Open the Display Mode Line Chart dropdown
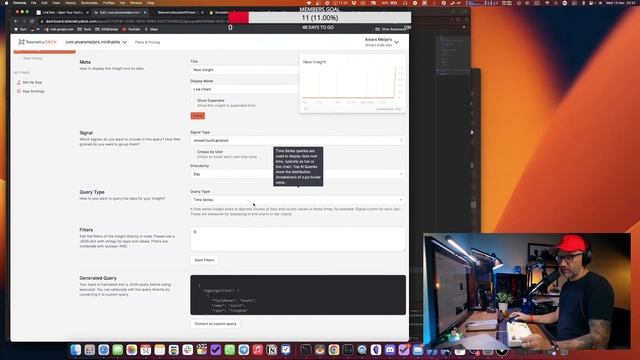Screen dimensions: 640x360 point(244,89)
